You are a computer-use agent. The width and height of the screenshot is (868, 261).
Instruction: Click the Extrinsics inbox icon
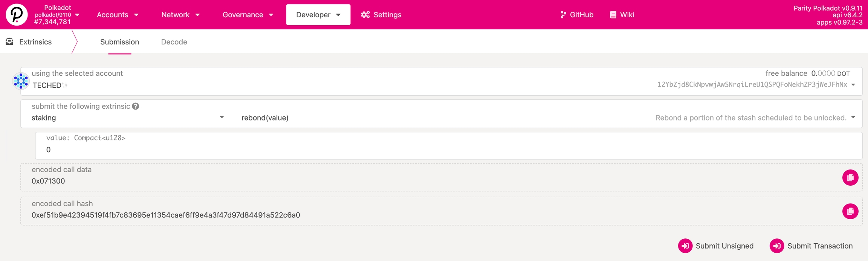click(x=9, y=42)
